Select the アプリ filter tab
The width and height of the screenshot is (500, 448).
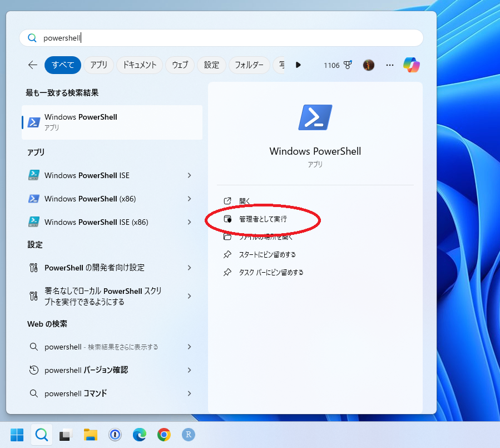98,65
